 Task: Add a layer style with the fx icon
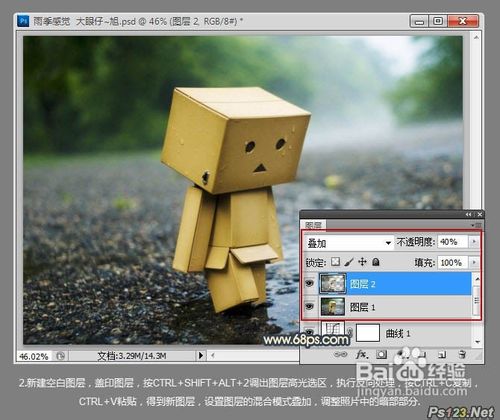click(361, 355)
